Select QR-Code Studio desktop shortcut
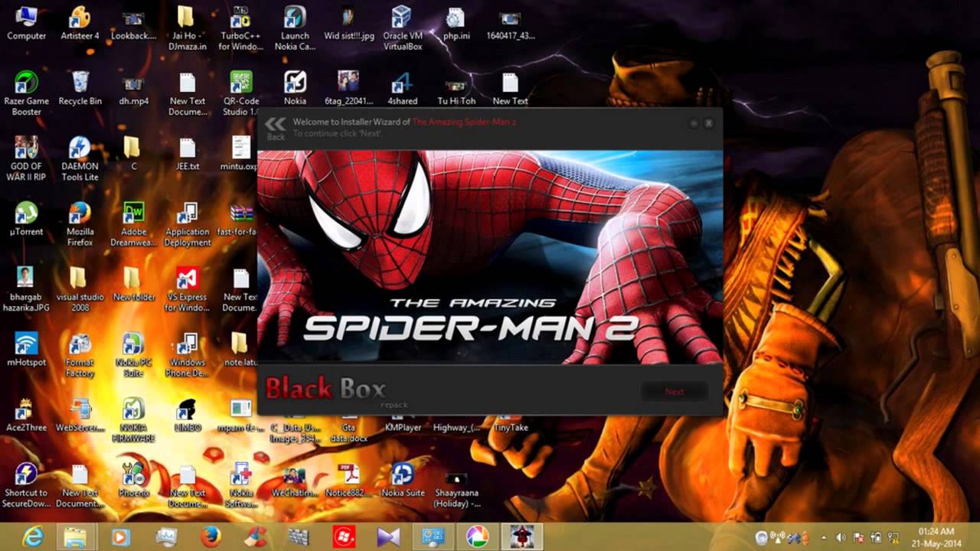The width and height of the screenshot is (980, 551). pyautogui.click(x=241, y=93)
